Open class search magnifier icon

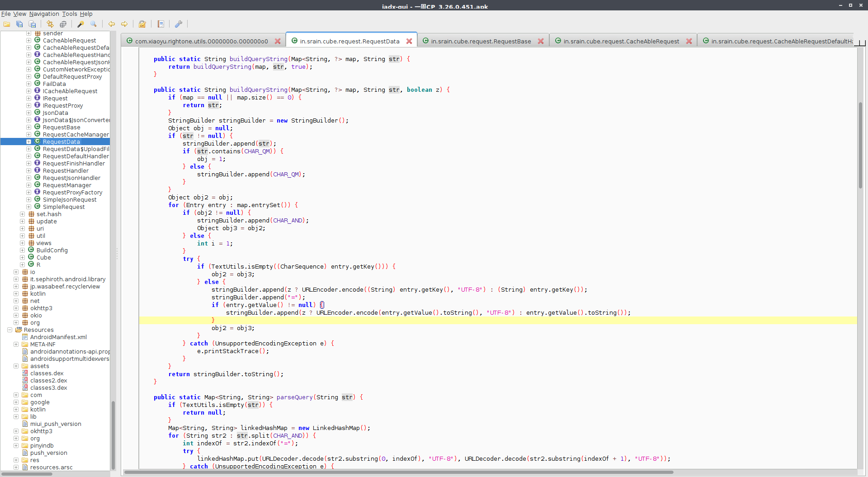pos(93,24)
